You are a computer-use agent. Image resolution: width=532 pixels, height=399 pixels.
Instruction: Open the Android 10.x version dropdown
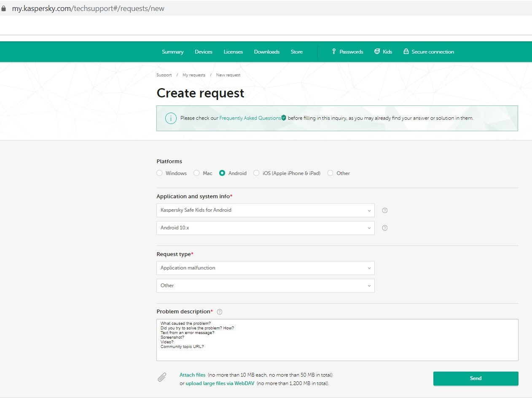click(266, 228)
